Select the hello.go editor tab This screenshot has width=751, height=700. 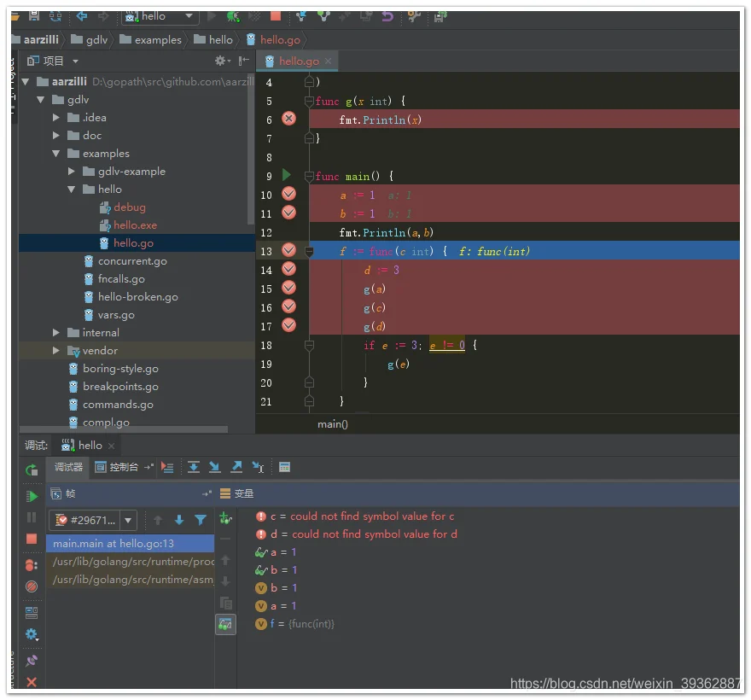(x=298, y=61)
